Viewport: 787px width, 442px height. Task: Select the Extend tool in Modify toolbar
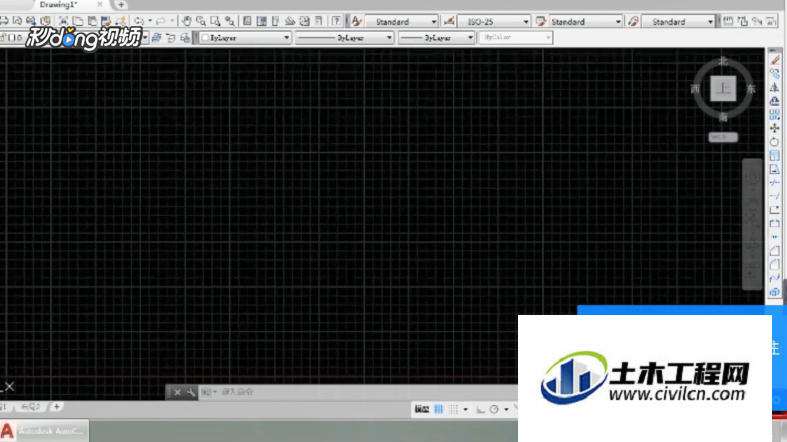(x=775, y=196)
